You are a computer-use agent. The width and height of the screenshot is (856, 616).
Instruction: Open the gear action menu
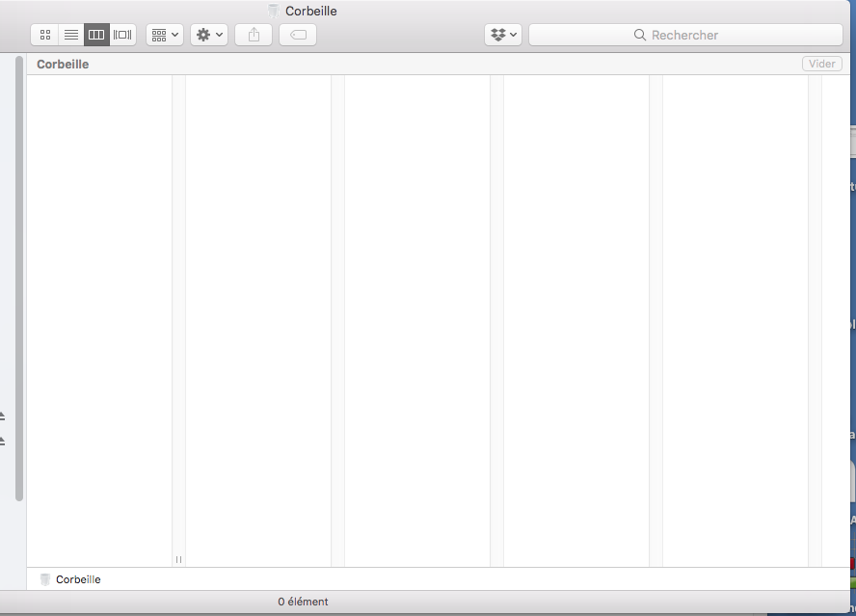click(209, 35)
